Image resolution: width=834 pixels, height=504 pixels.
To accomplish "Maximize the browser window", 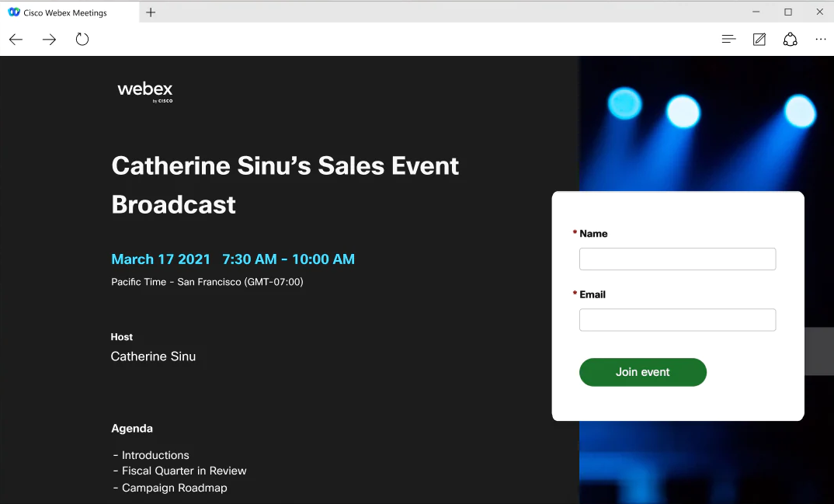I will [788, 12].
